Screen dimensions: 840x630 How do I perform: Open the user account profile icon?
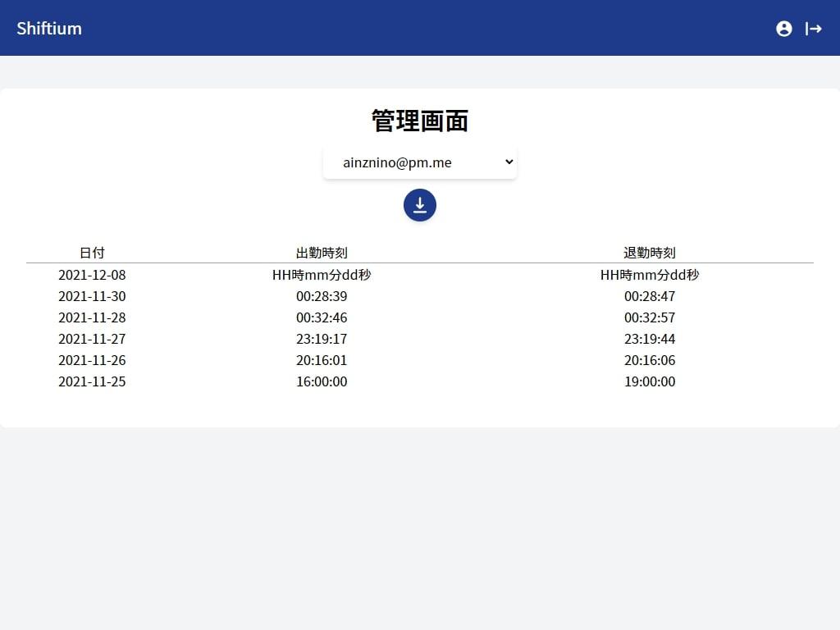[x=783, y=29]
